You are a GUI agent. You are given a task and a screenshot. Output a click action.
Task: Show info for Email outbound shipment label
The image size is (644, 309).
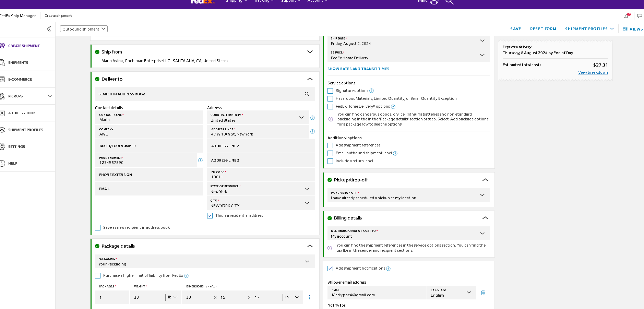[x=395, y=153]
